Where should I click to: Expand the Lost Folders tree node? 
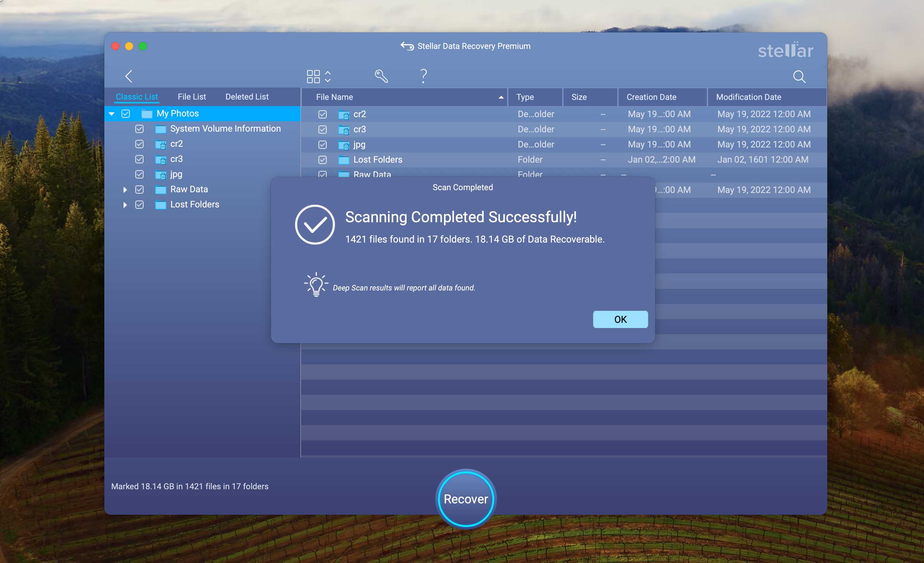(125, 205)
